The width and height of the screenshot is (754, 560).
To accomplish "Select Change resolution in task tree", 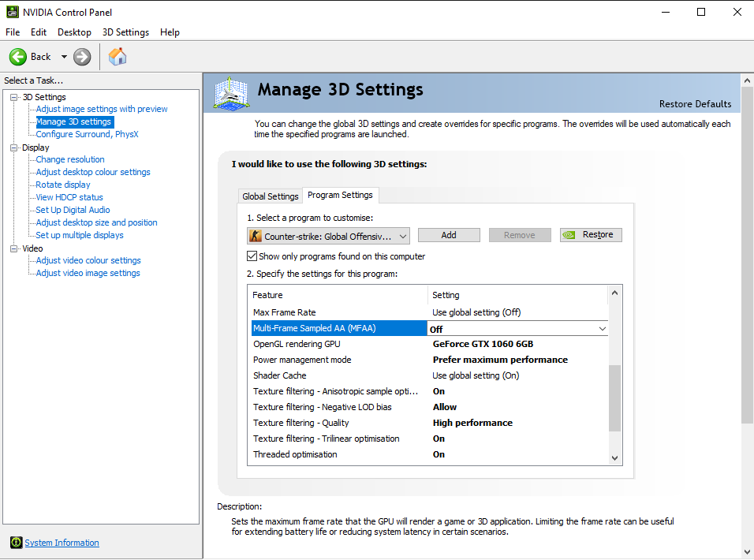I will (x=70, y=159).
